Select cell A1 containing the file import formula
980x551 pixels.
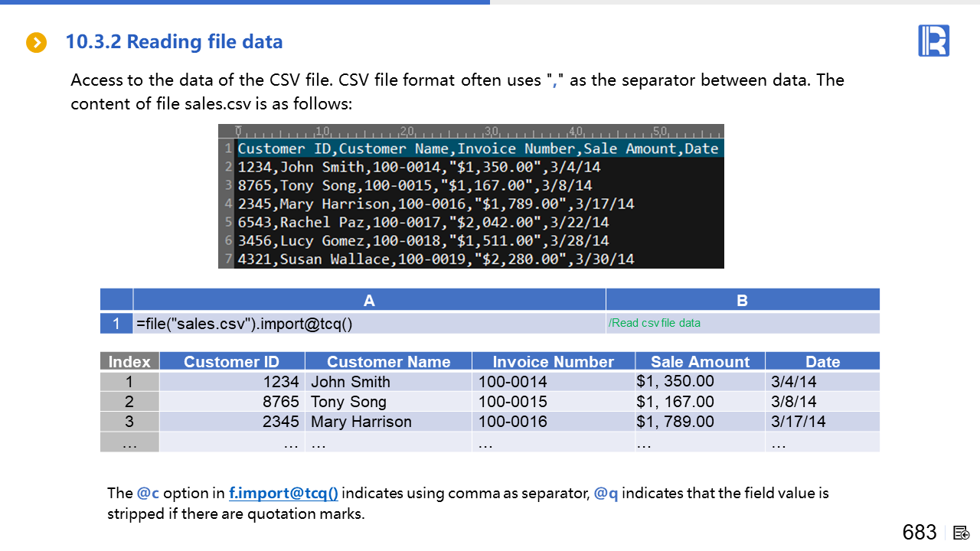369,324
